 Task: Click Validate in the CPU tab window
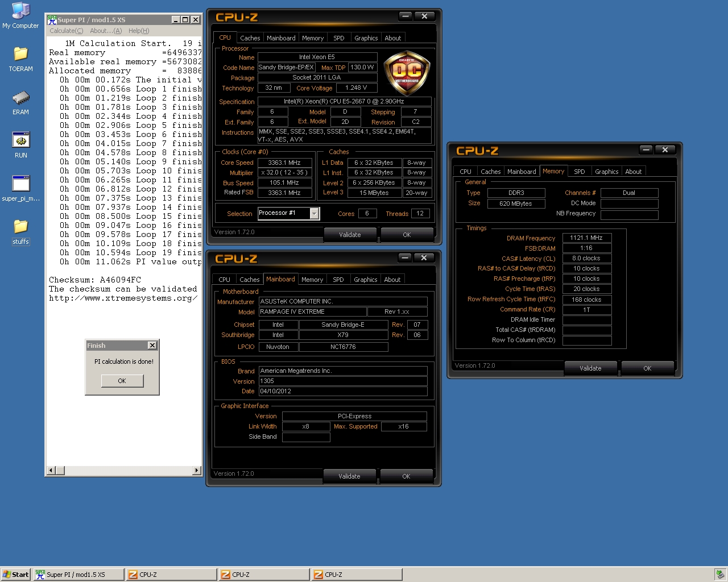coord(350,235)
